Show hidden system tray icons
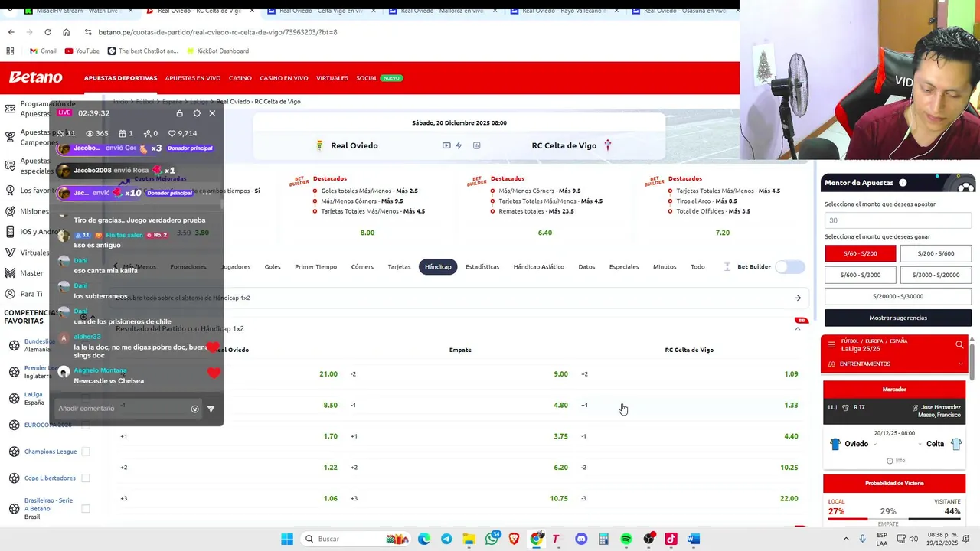 coord(846,539)
